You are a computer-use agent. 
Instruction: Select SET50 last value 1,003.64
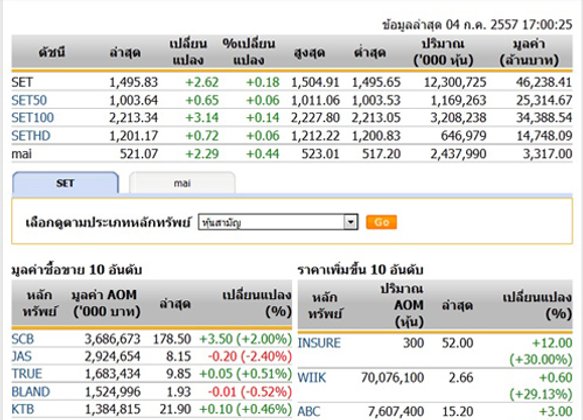(133, 100)
